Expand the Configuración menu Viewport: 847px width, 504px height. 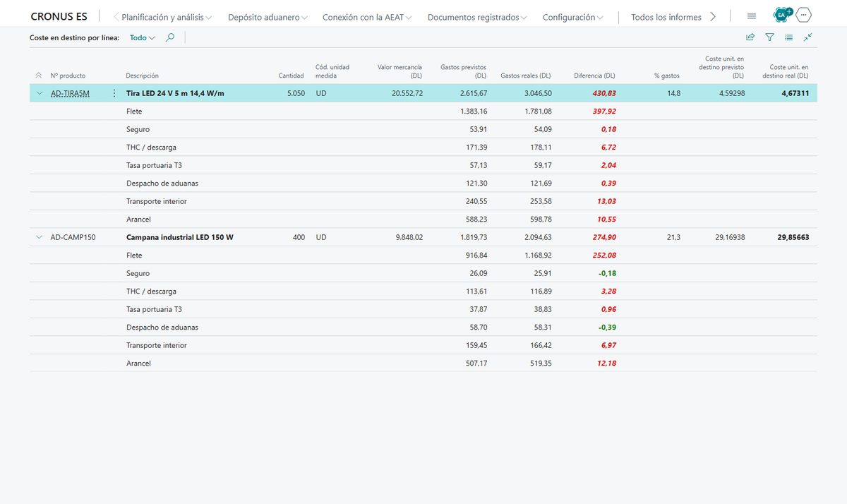coord(573,17)
